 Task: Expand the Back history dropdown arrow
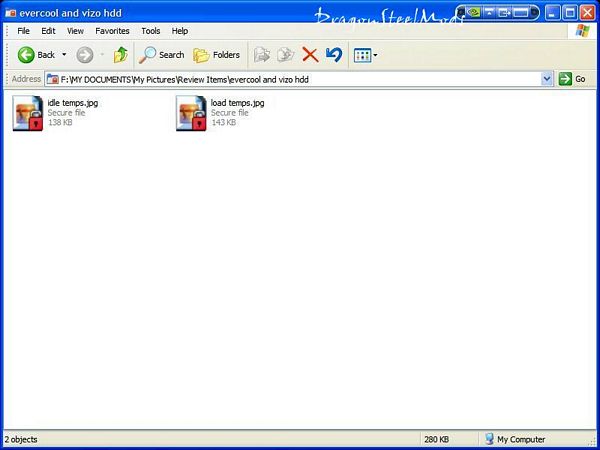pos(65,55)
